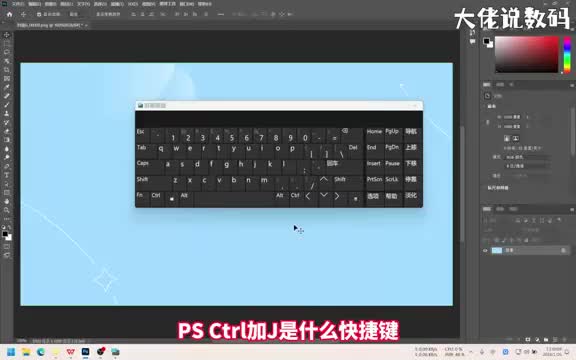This screenshot has height=360, width=576.
Task: Open the Layers panel flyout menu
Action: pos(572,209)
